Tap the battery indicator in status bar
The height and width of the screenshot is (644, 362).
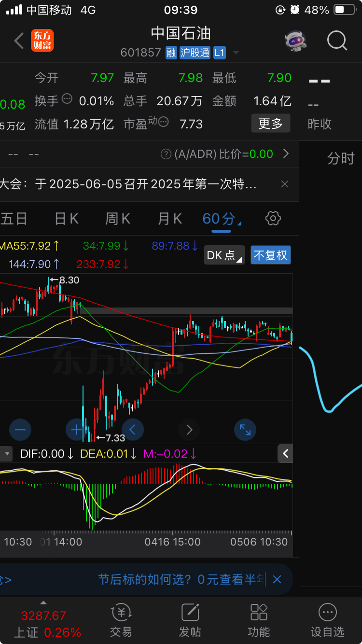[x=345, y=10]
